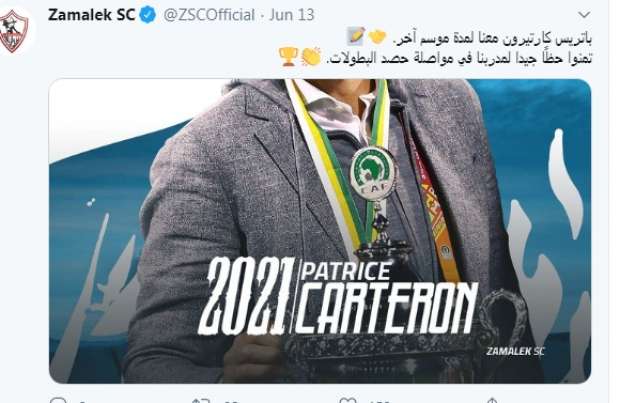This screenshot has height=403, width=620.
Task: Open the Zamalek SC profile avatar
Action: click(13, 31)
